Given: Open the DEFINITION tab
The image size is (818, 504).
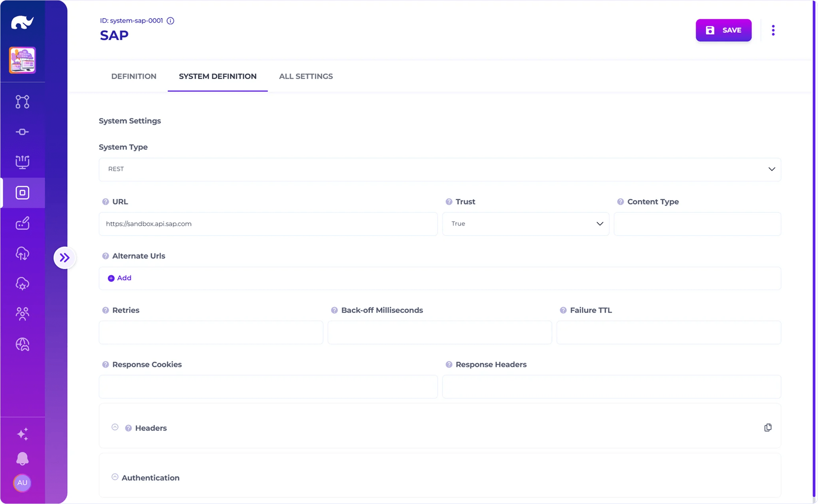Looking at the screenshot, I should [134, 76].
